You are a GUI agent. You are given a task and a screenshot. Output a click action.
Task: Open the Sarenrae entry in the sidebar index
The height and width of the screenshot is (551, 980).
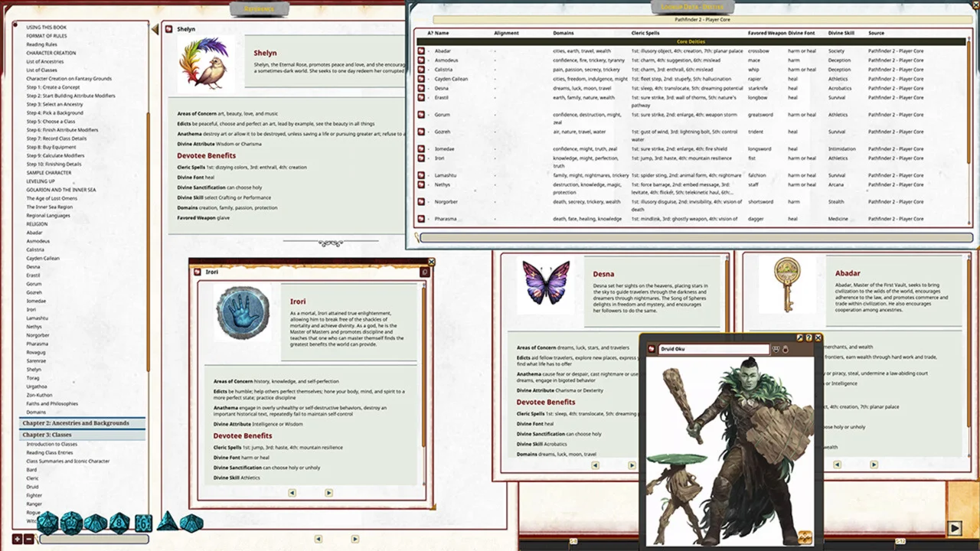36,361
